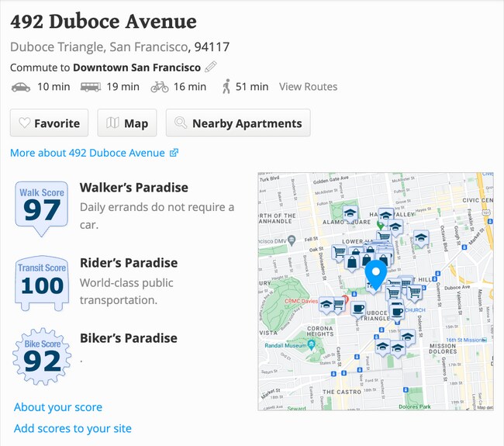Click the Duboce Triangle neighborhood text
Screen dimensions: 504x446
click(57, 47)
